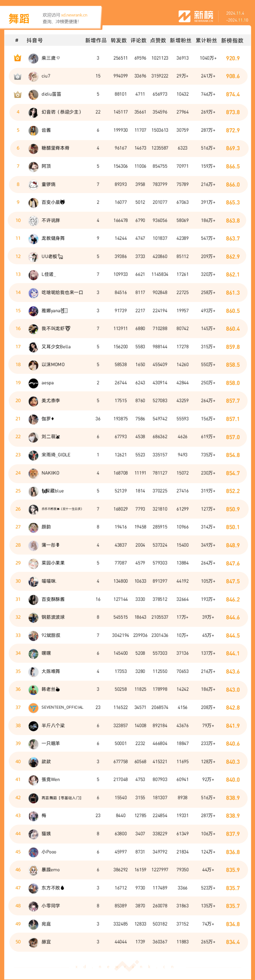Image resolution: width=255 pixels, height=980 pixels.
Task: Click the bronze crown rank-three icon
Action: [17, 94]
